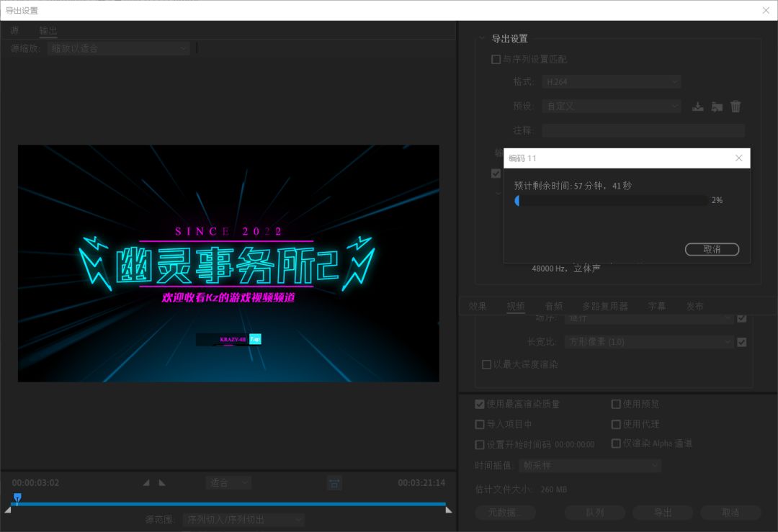Close the 编码 11 progress dialog
778x532 pixels.
(x=739, y=158)
